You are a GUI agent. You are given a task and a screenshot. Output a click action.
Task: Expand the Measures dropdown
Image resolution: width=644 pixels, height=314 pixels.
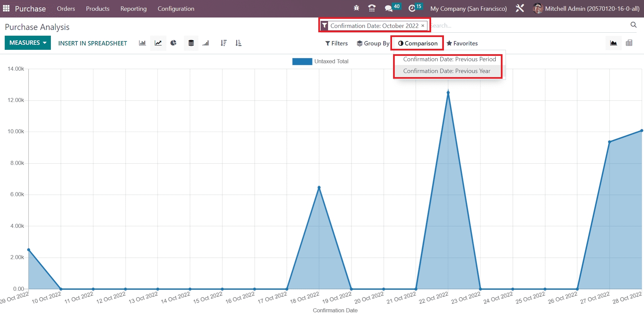click(28, 43)
